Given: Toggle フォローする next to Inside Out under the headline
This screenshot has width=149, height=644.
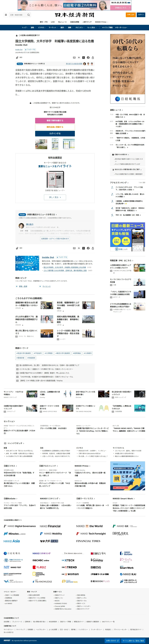Looking at the screenshot, I should point(30,49).
